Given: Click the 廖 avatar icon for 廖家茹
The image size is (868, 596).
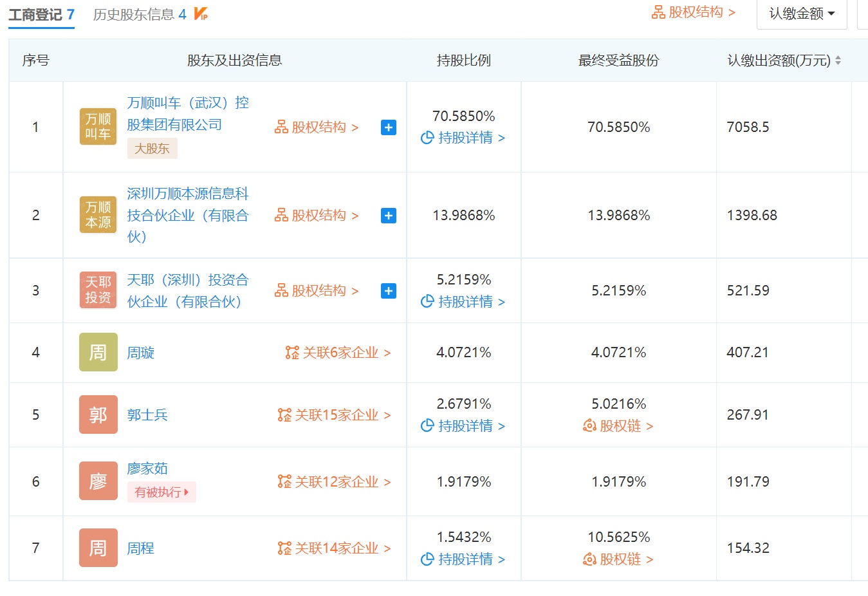Looking at the screenshot, I should [98, 481].
